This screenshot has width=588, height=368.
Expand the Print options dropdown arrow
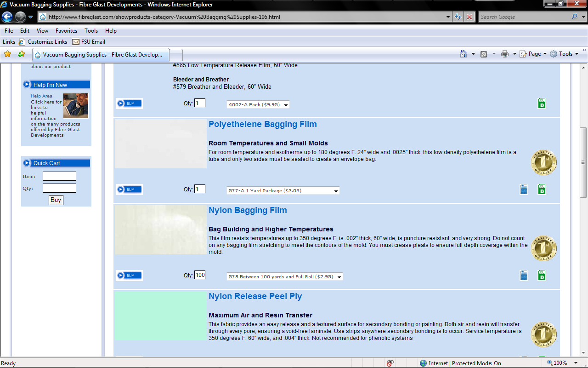tap(514, 54)
